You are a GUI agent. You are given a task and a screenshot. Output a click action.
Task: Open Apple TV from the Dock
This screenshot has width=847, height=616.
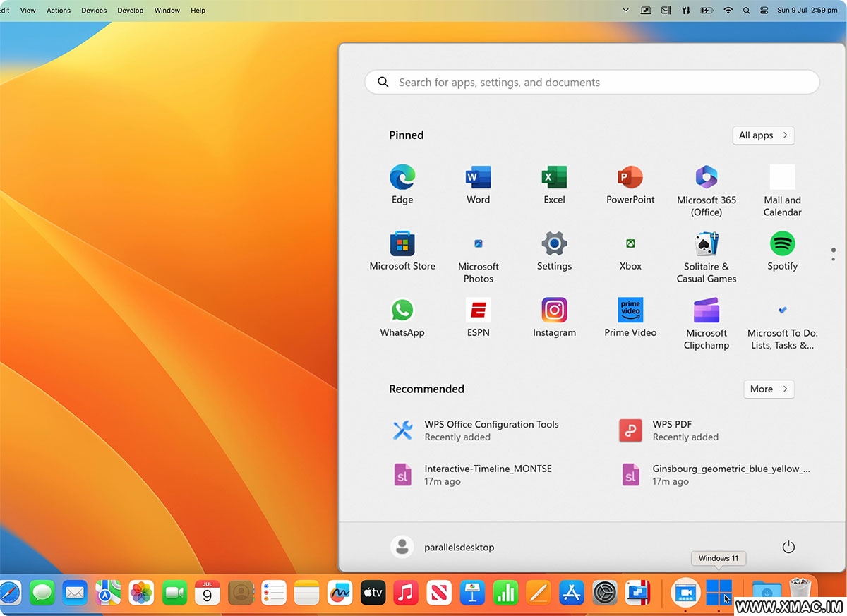point(373,593)
